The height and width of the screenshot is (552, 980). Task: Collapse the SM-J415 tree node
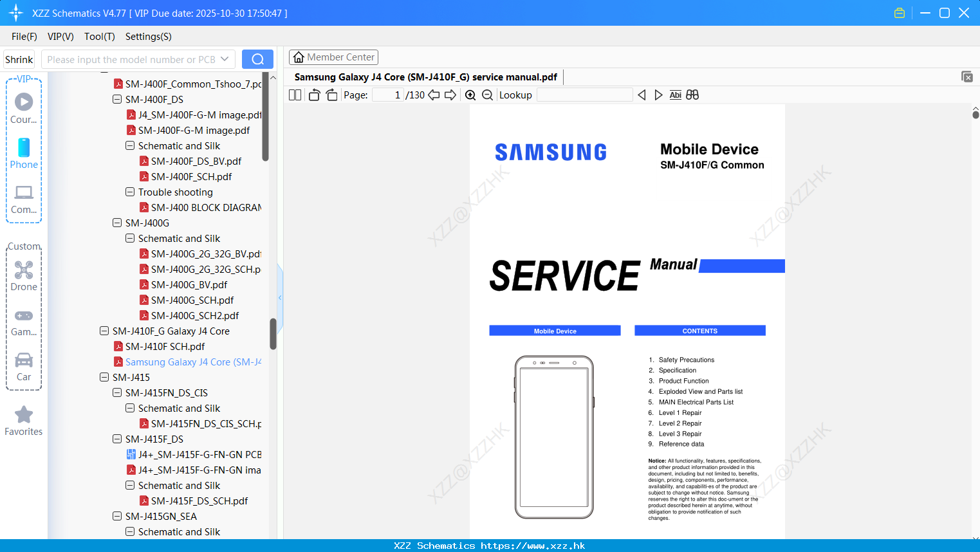pyautogui.click(x=104, y=378)
